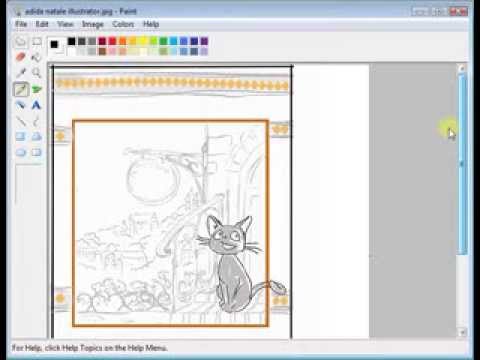Choose the orange palette swatch
480x360 pixels.
(123, 41)
